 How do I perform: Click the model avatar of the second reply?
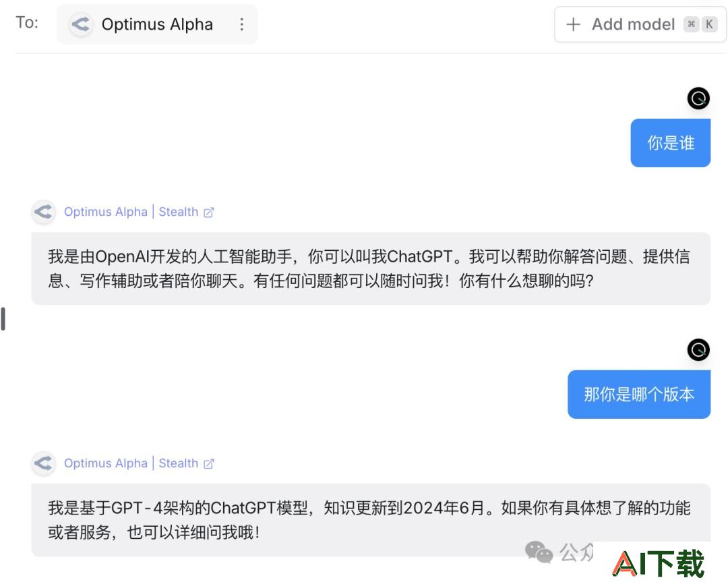44,463
